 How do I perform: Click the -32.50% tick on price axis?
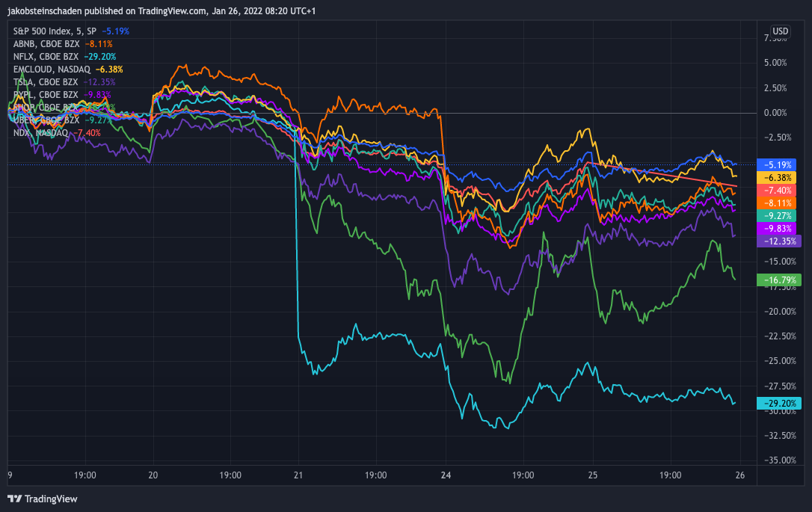[x=780, y=435]
